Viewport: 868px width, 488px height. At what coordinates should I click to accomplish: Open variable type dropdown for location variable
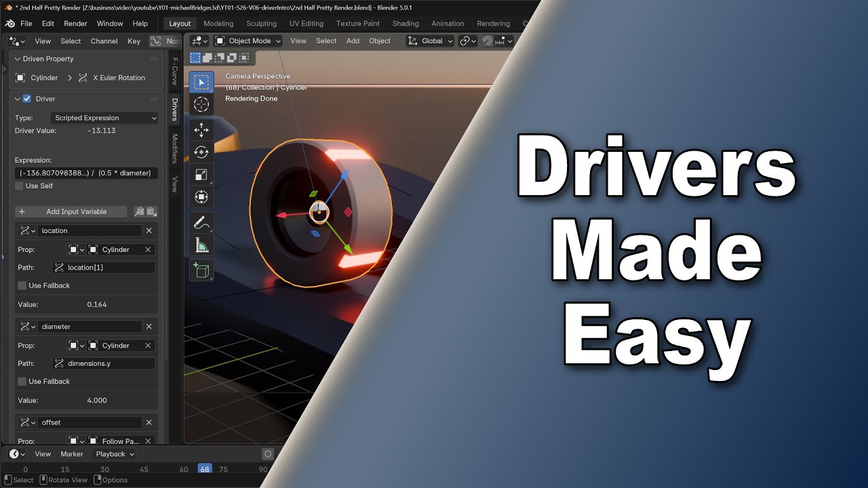tap(27, 230)
